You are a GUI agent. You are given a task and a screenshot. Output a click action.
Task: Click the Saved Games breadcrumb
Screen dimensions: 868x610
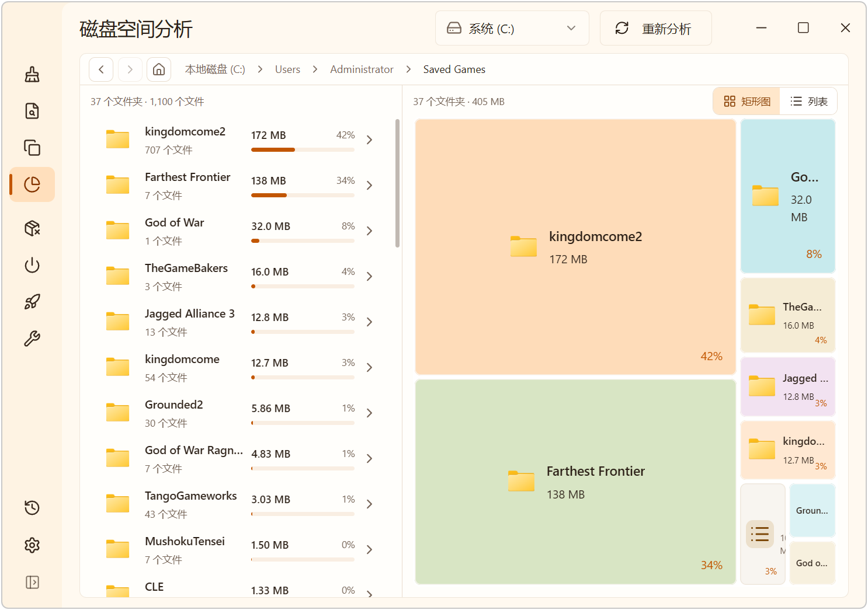pyautogui.click(x=454, y=69)
